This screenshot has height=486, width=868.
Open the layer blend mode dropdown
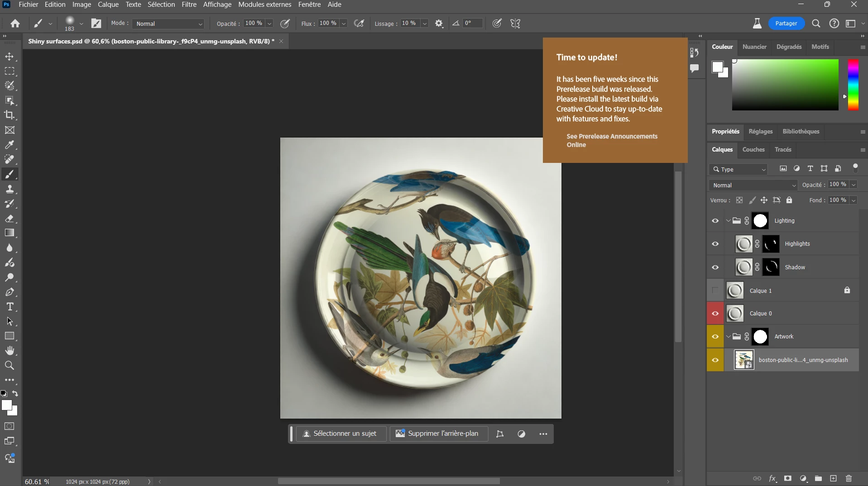pos(753,185)
